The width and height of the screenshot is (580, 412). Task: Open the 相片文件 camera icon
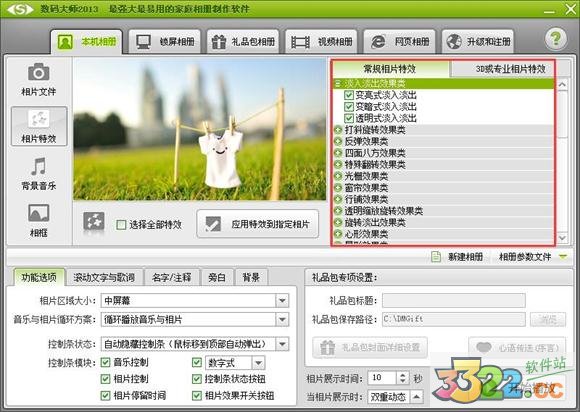38,72
